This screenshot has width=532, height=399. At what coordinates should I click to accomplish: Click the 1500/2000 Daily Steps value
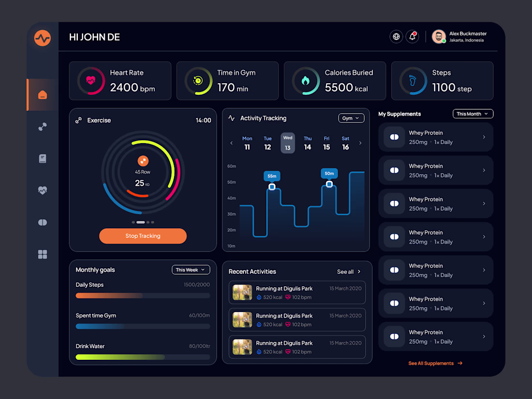coord(197,285)
